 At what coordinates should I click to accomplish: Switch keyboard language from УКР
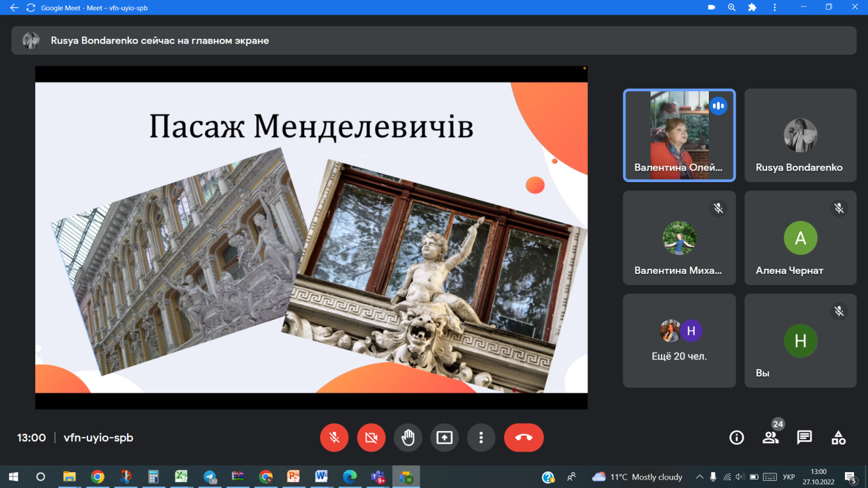pos(788,477)
